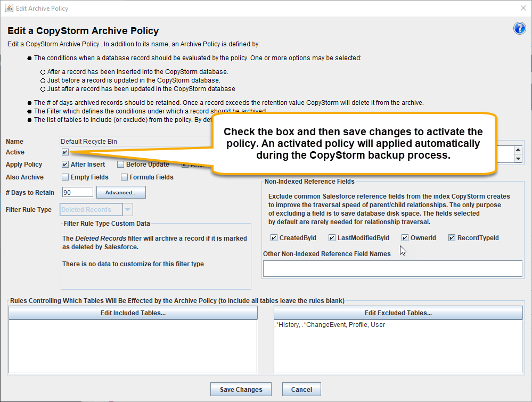Click the 'Edit a CopyStorm Archive Policy' heading
The width and height of the screenshot is (532, 402).
[x=83, y=31]
